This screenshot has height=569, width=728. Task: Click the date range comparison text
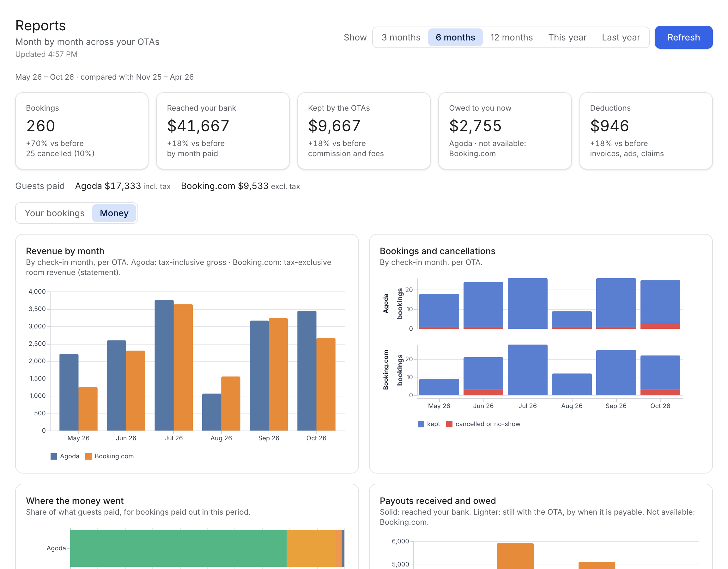pyautogui.click(x=104, y=77)
